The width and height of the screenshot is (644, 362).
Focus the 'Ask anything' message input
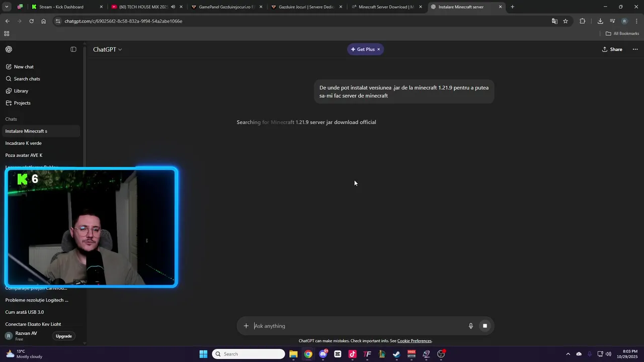[358, 326]
